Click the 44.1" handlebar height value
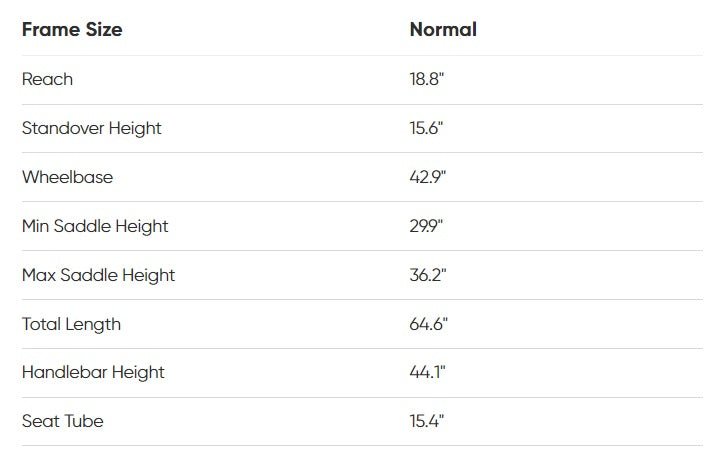The height and width of the screenshot is (469, 723). [x=428, y=372]
